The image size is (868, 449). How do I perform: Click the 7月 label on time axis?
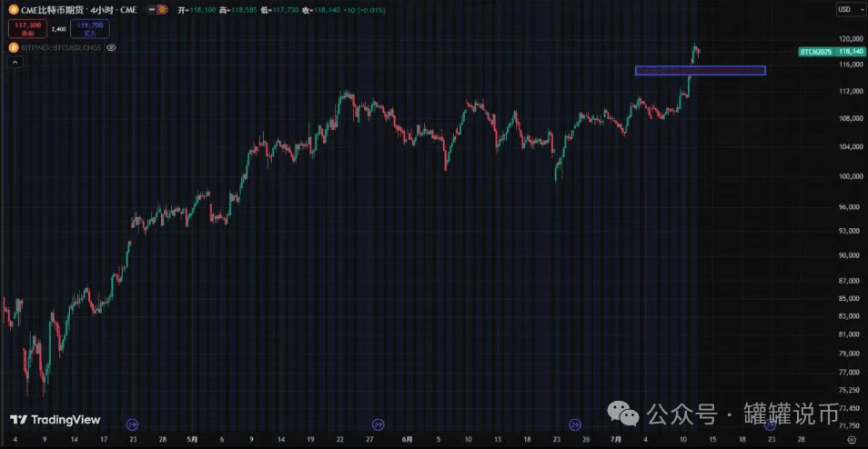tap(616, 440)
